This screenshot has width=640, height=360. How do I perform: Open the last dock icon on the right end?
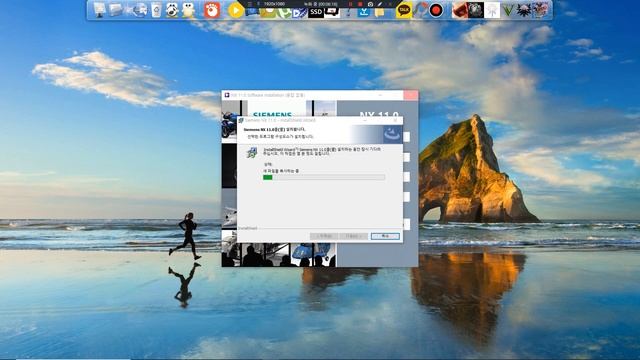[540, 10]
